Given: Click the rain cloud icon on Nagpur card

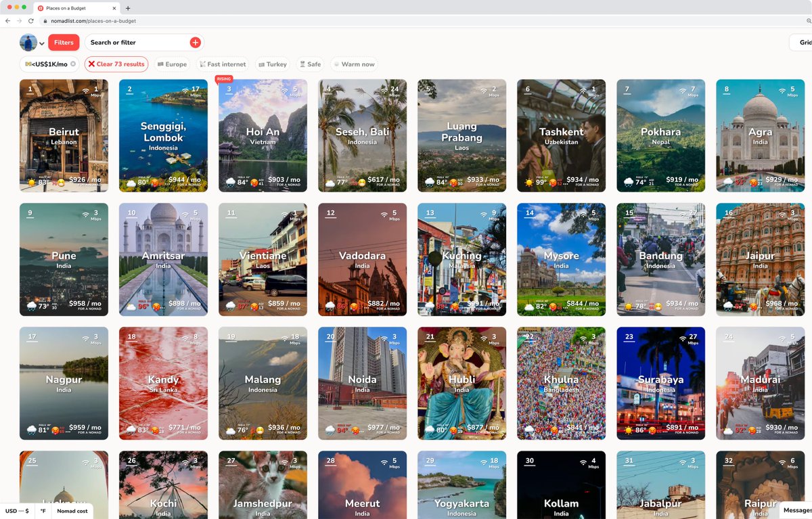Looking at the screenshot, I should [31, 430].
